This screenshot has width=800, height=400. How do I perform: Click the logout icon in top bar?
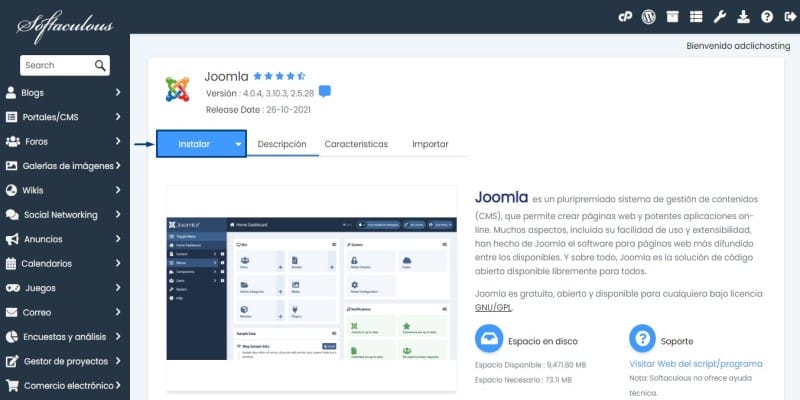click(x=790, y=17)
